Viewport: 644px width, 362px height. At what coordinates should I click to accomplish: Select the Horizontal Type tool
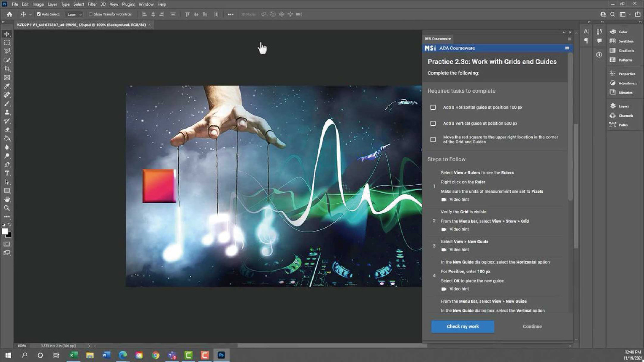7,173
